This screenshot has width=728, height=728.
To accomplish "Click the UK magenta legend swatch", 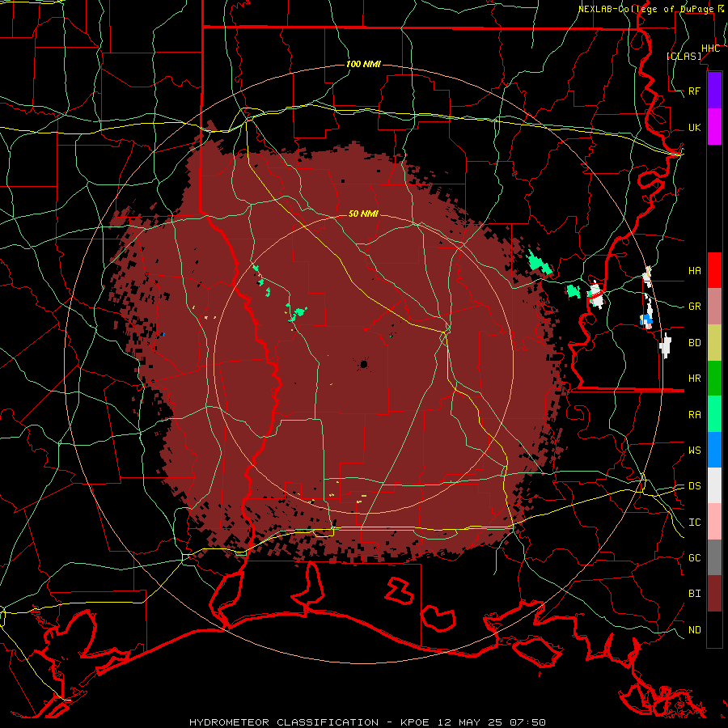I will click(x=714, y=127).
